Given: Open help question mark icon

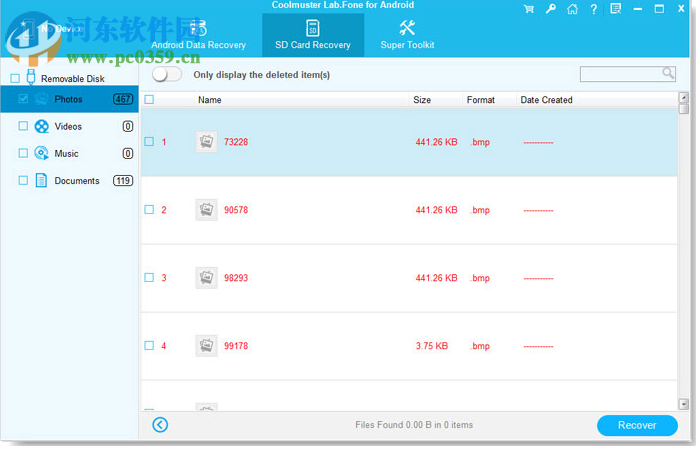Looking at the screenshot, I should (x=593, y=9).
